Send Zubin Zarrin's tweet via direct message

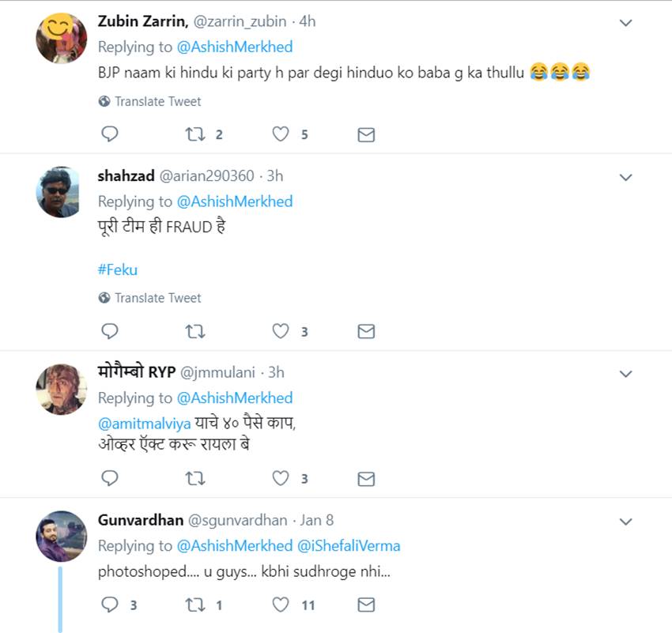point(366,135)
